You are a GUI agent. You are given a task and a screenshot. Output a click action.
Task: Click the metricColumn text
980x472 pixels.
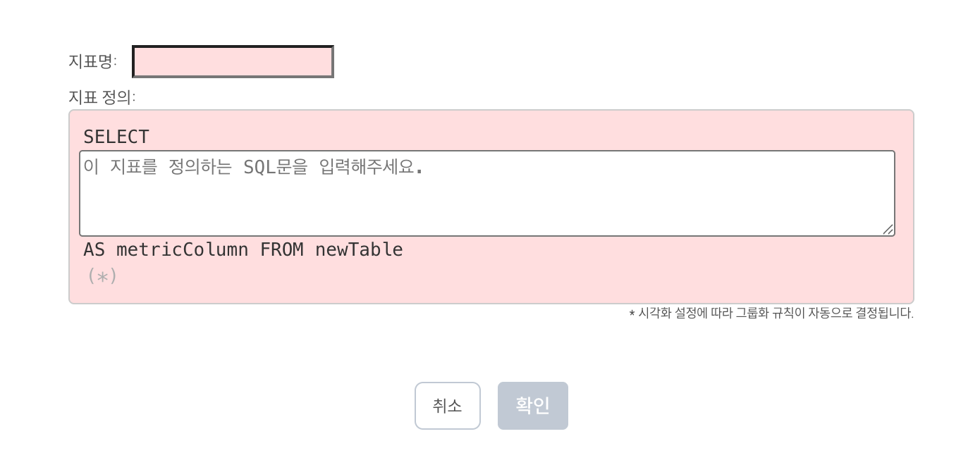click(182, 250)
